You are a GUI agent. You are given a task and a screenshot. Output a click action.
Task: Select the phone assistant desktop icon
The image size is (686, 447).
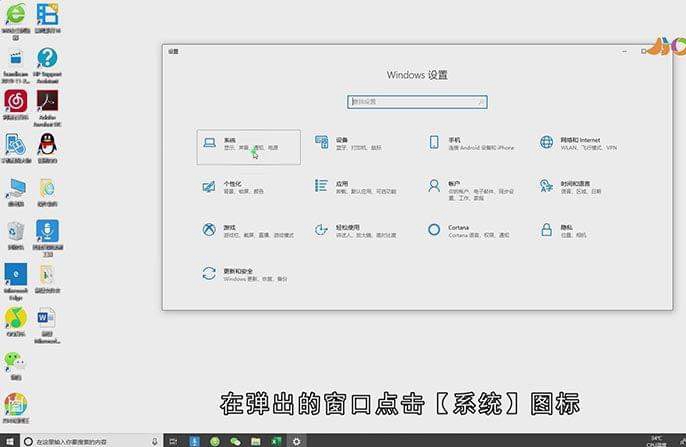point(16,149)
